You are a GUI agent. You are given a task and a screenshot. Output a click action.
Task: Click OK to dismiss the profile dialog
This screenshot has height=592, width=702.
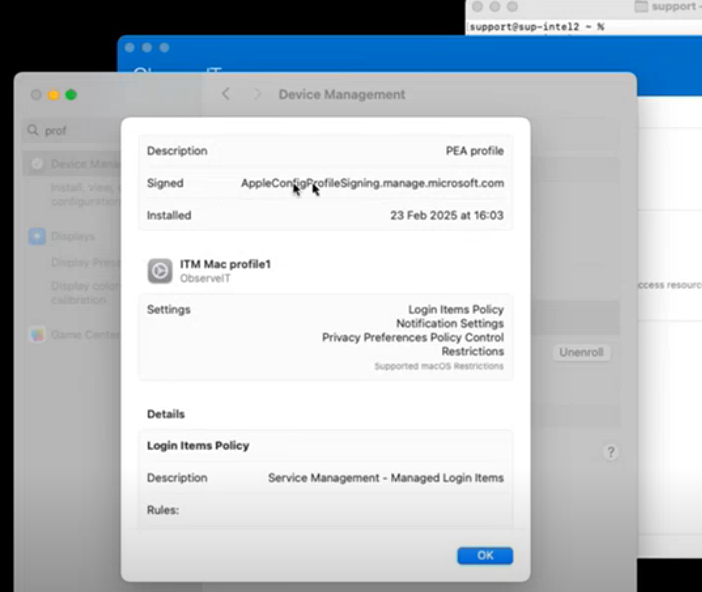(x=485, y=555)
